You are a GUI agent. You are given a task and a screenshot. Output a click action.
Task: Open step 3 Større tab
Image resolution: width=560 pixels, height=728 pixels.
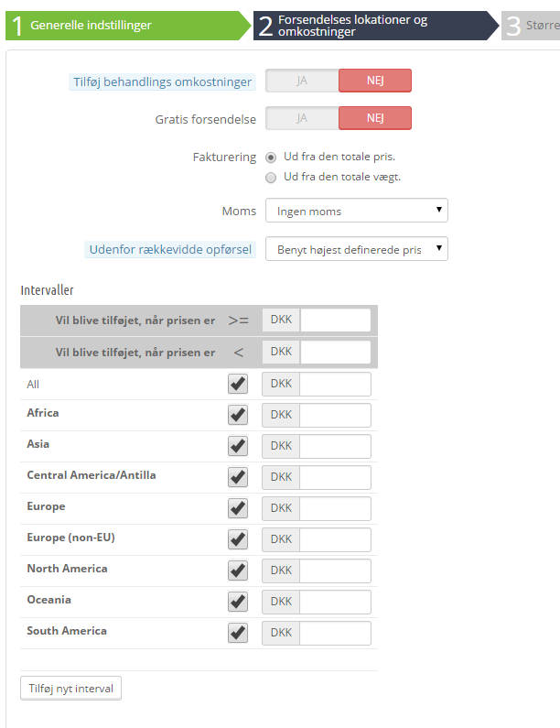531,26
